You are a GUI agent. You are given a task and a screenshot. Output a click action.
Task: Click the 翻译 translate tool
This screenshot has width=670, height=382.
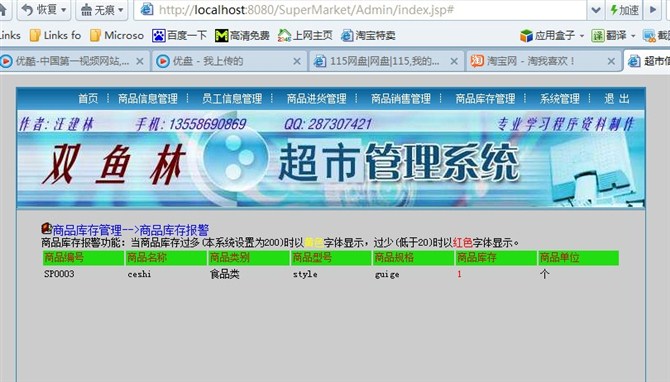point(609,35)
